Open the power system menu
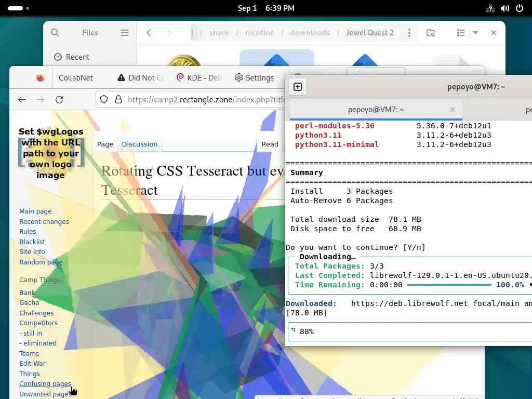The width and height of the screenshot is (532, 399). 520,8
